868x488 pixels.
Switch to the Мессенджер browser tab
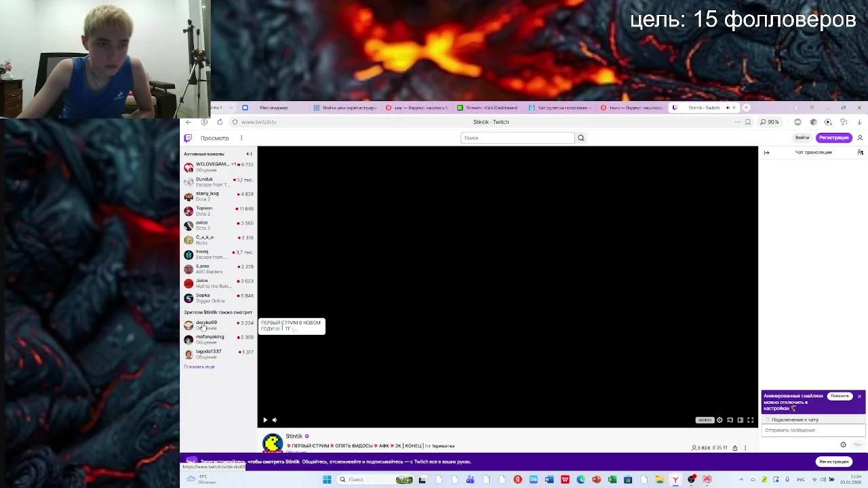click(x=273, y=108)
